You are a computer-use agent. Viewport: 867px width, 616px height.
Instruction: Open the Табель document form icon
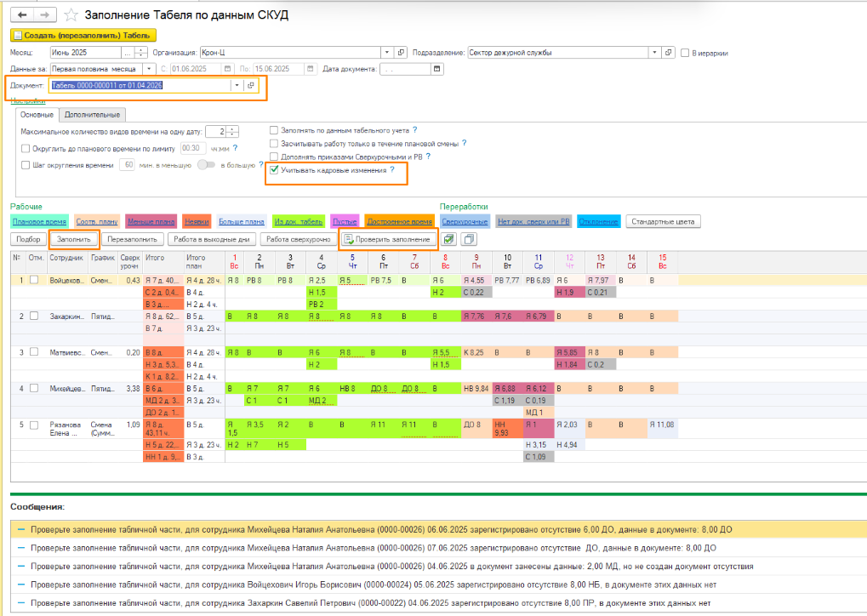tap(251, 86)
